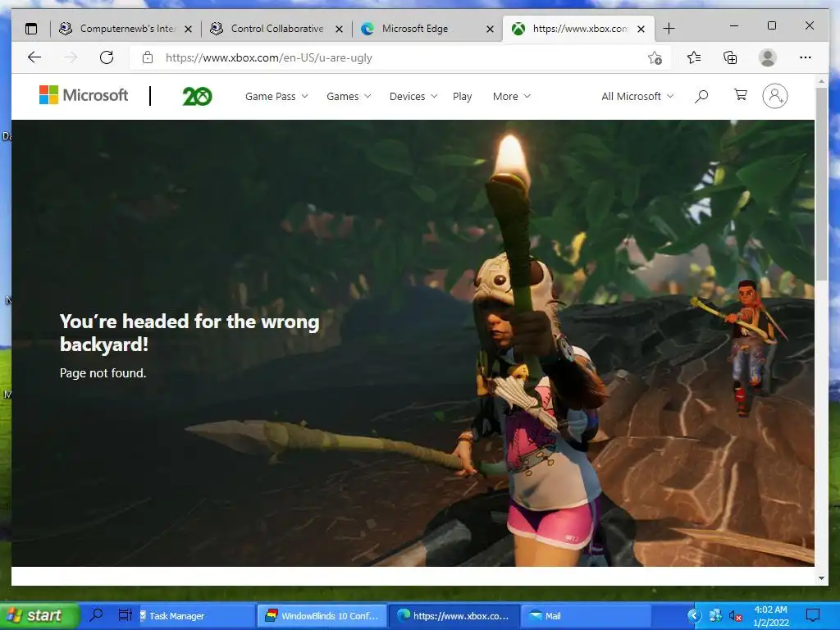Open taskbar search magnifier
Image resolution: width=840 pixels, height=630 pixels.
pos(97,615)
